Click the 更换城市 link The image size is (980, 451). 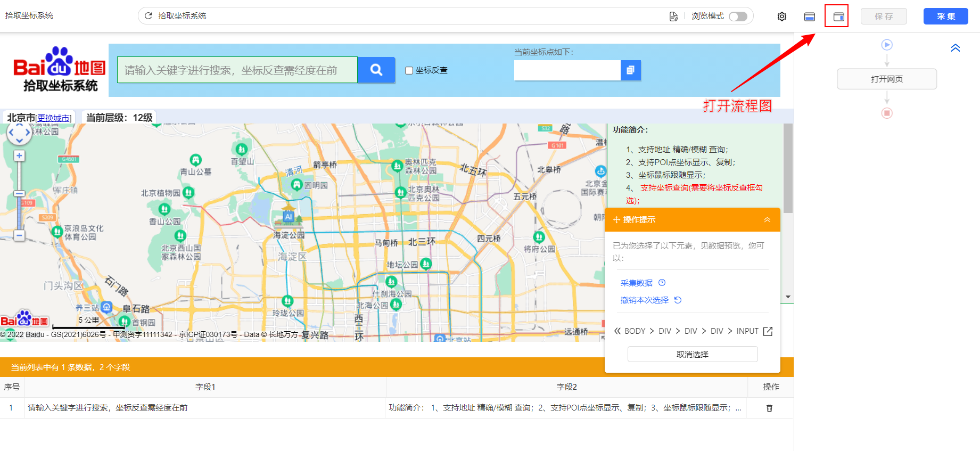[x=53, y=118]
